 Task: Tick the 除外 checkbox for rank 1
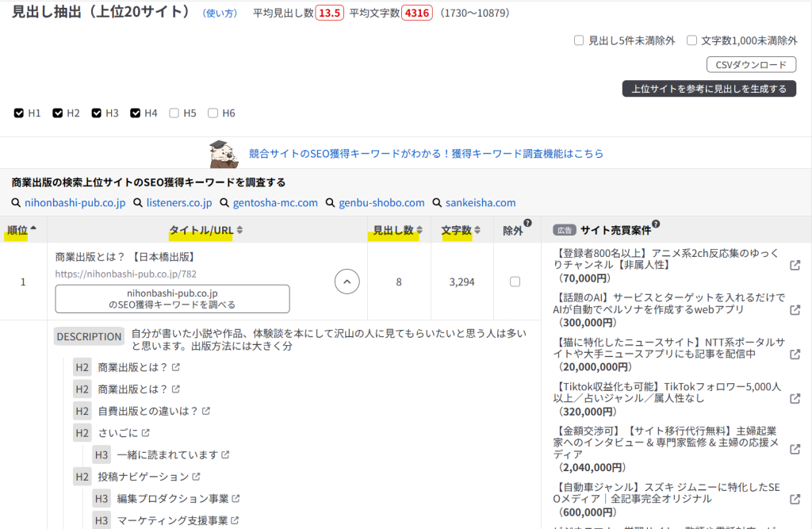tap(515, 282)
